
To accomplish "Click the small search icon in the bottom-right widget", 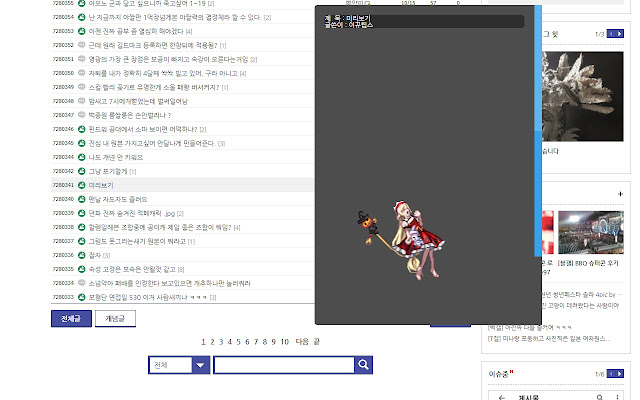I will coord(600,397).
